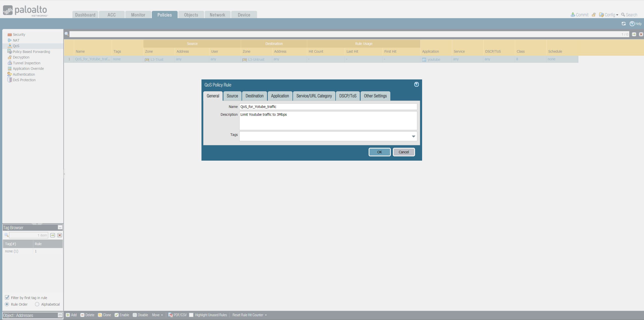Open the Help question mark icon

(x=632, y=24)
